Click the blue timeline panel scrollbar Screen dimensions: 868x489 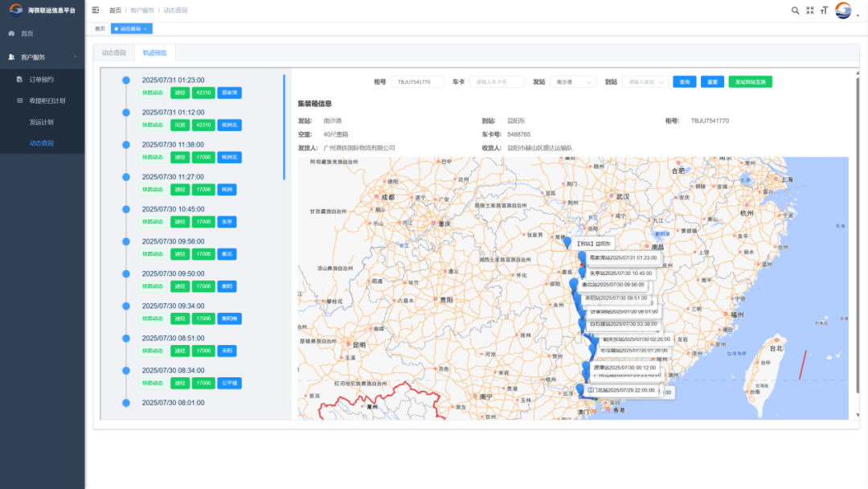coord(284,127)
